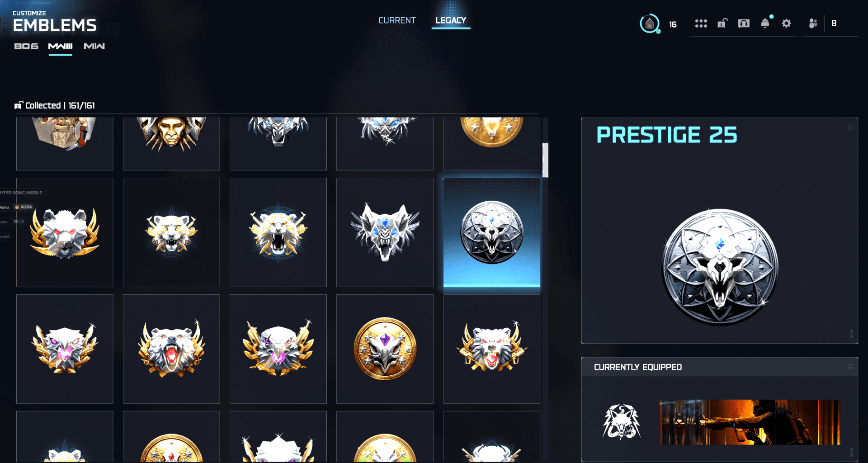The height and width of the screenshot is (463, 868).
Task: Open the notifications bell icon
Action: [x=765, y=23]
